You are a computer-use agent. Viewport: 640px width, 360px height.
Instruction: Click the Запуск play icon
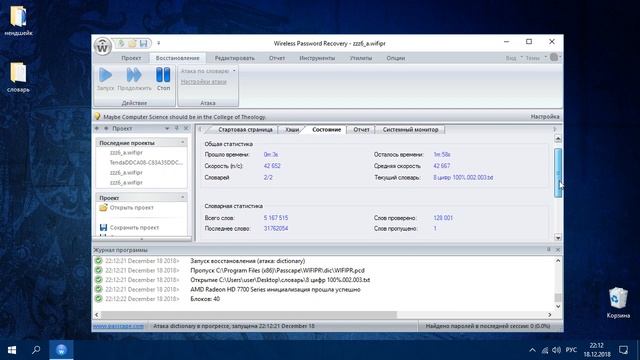pos(105,75)
